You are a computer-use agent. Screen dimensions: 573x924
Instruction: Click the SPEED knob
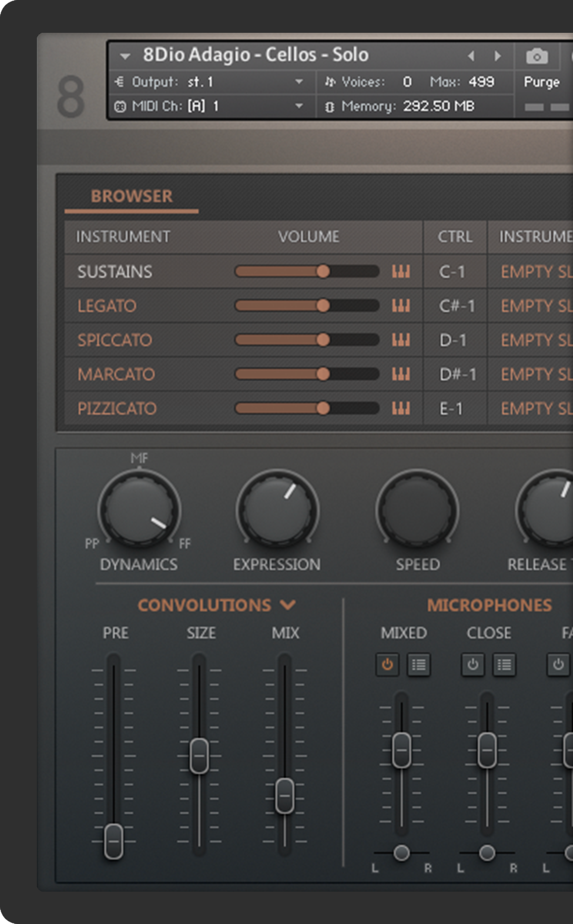click(418, 510)
